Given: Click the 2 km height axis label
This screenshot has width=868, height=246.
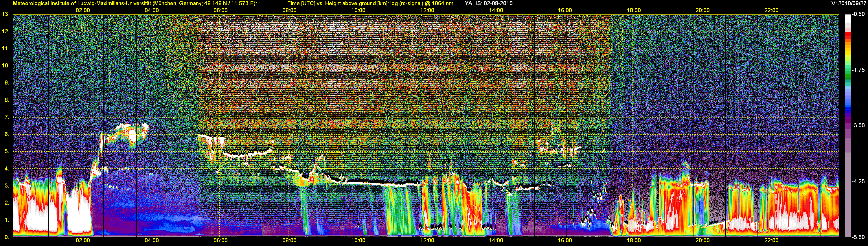Looking at the screenshot, I should coord(7,203).
